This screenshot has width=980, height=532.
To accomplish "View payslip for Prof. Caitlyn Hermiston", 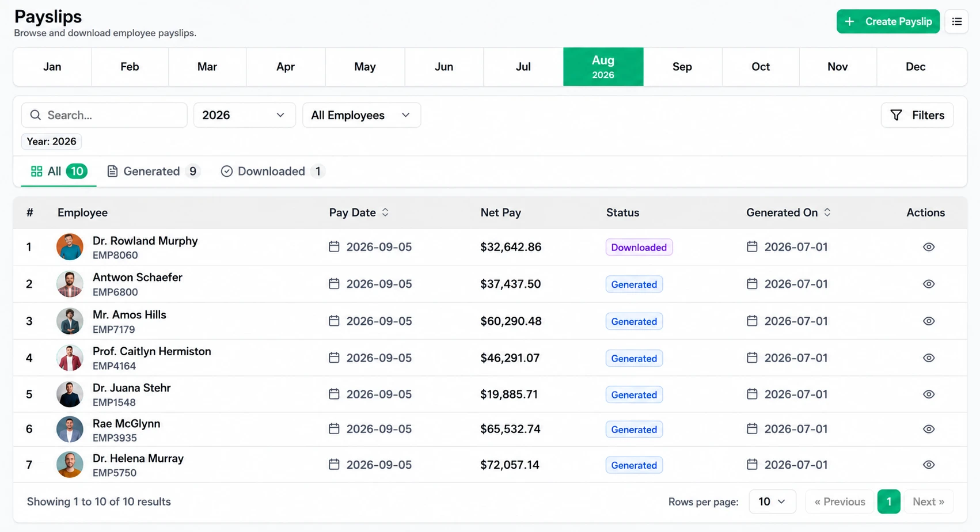I will [928, 358].
